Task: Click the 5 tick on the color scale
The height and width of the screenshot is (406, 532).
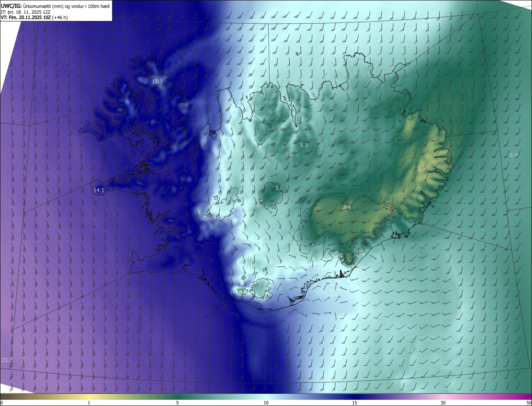Action: click(177, 403)
